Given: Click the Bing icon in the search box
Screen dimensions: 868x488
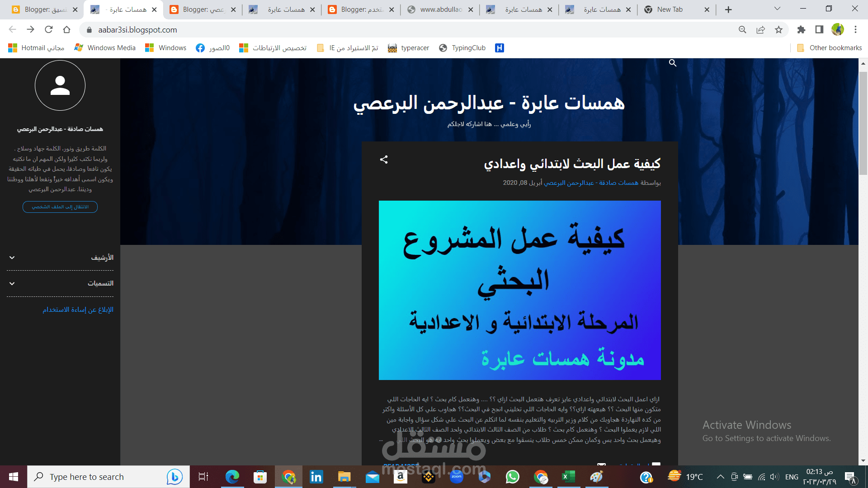Looking at the screenshot, I should (x=175, y=477).
